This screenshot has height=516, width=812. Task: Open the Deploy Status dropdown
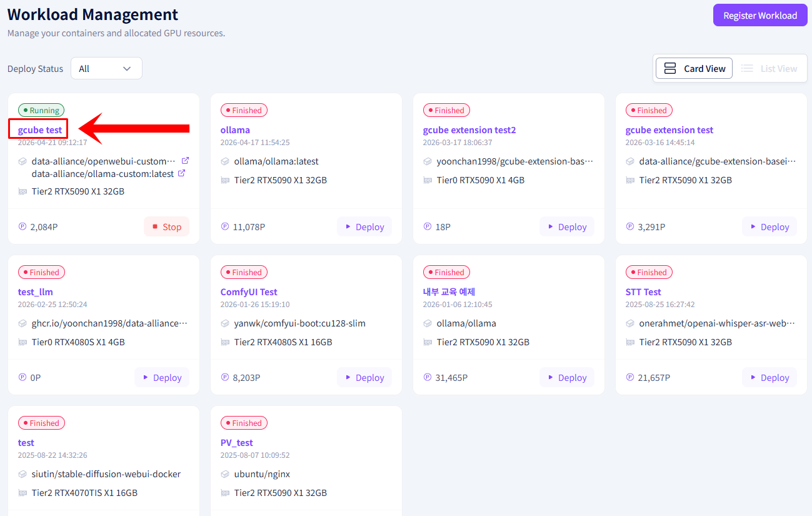[x=106, y=69]
